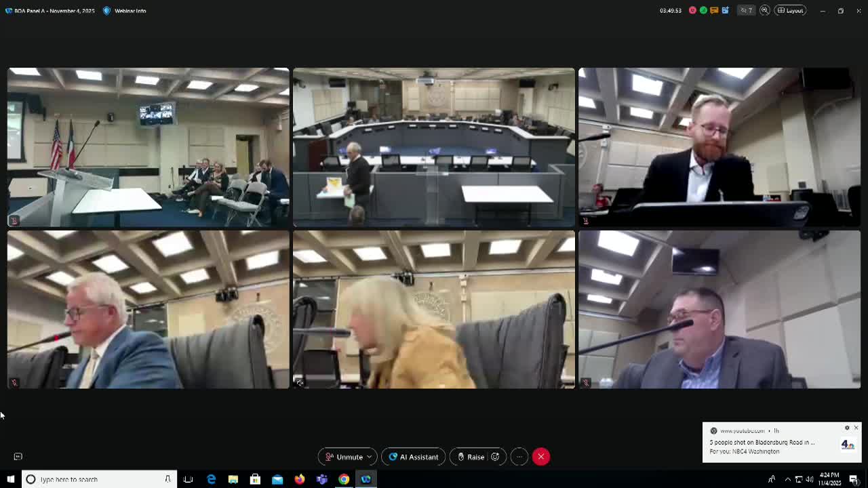Unmute the microphone

344,457
